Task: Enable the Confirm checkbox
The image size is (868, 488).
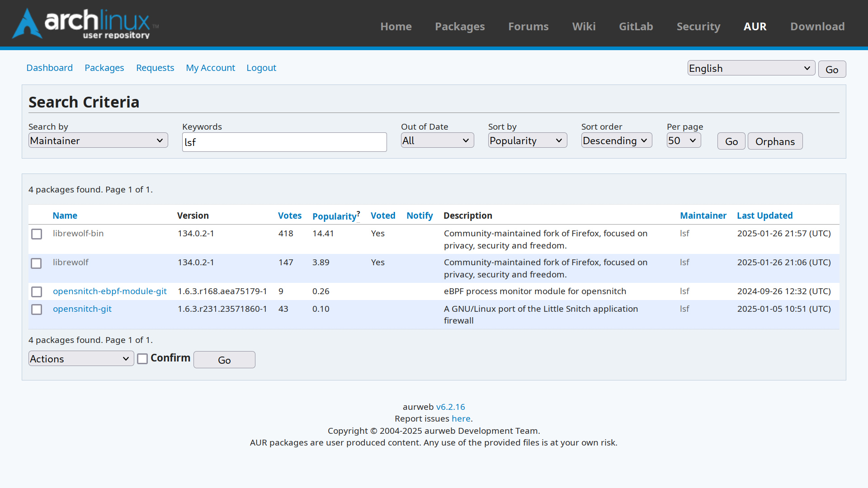Action: coord(142,359)
